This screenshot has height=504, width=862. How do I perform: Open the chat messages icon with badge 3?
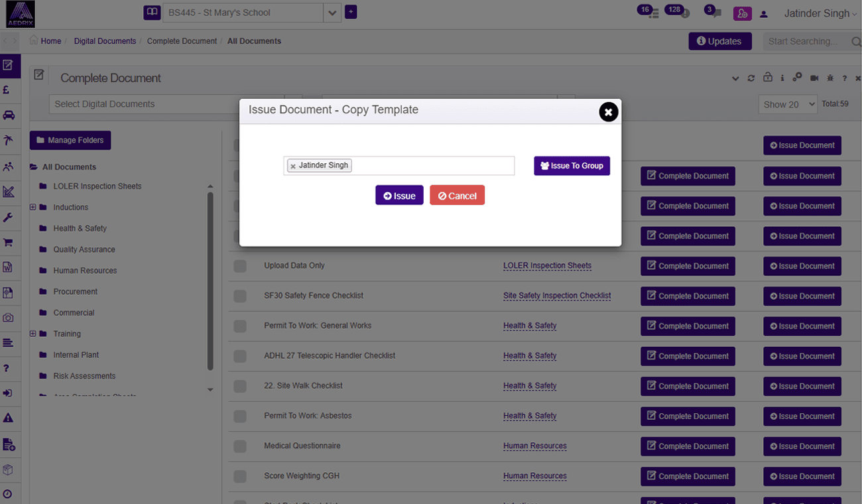(x=713, y=13)
